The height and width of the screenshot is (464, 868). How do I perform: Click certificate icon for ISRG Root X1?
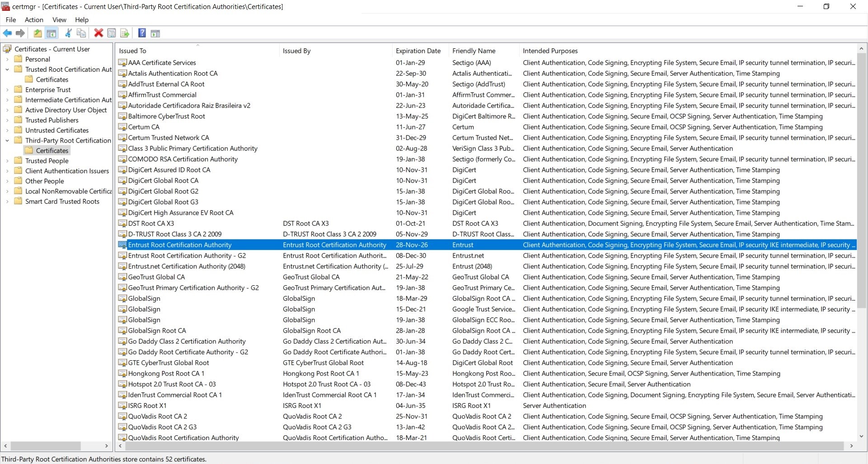(122, 406)
